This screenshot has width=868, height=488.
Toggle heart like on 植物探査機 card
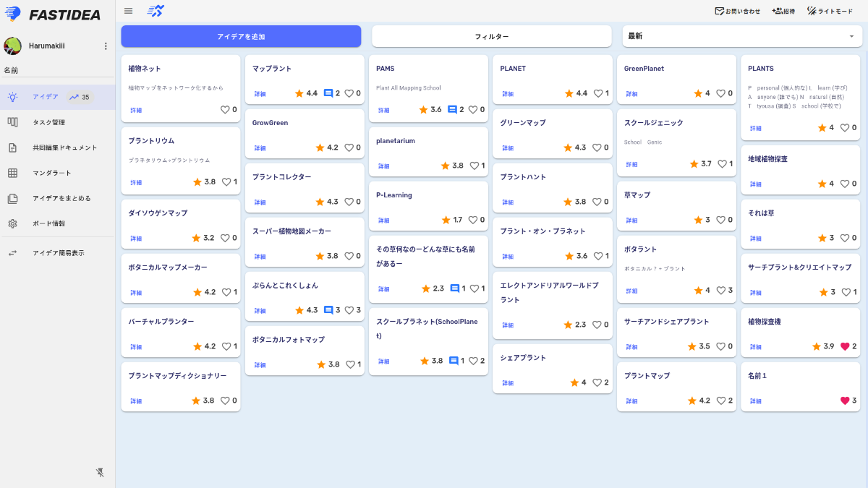844,346
